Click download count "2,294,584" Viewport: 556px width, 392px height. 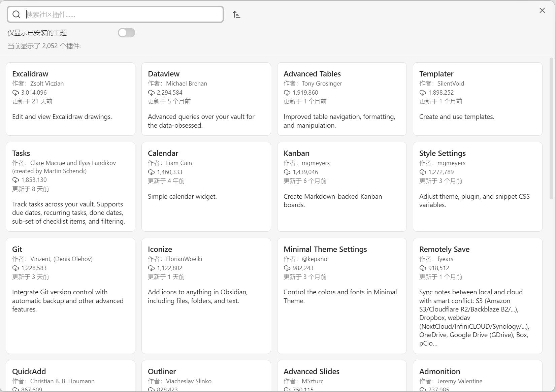tap(170, 93)
